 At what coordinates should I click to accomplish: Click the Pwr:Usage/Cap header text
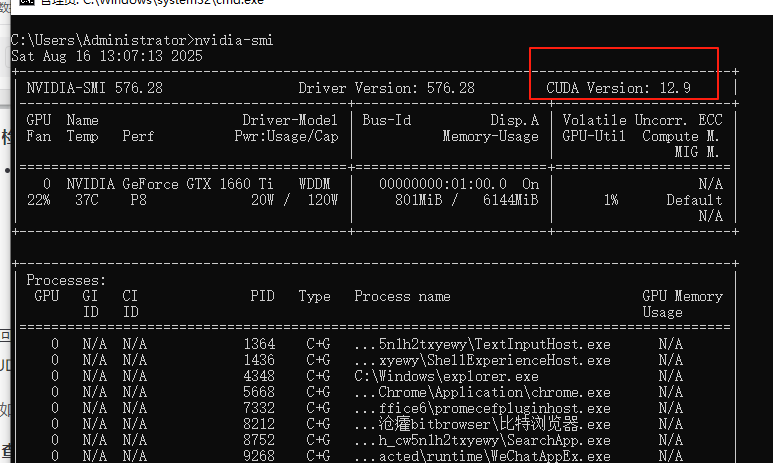286,136
